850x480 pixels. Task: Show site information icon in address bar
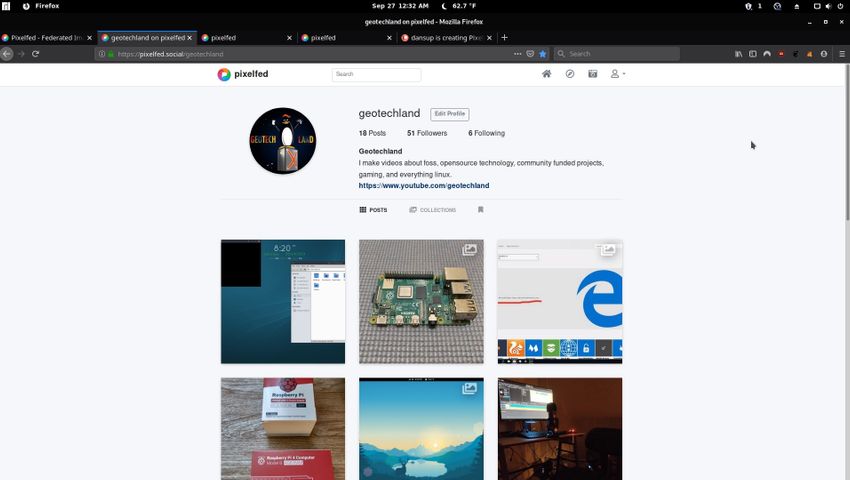pos(101,54)
